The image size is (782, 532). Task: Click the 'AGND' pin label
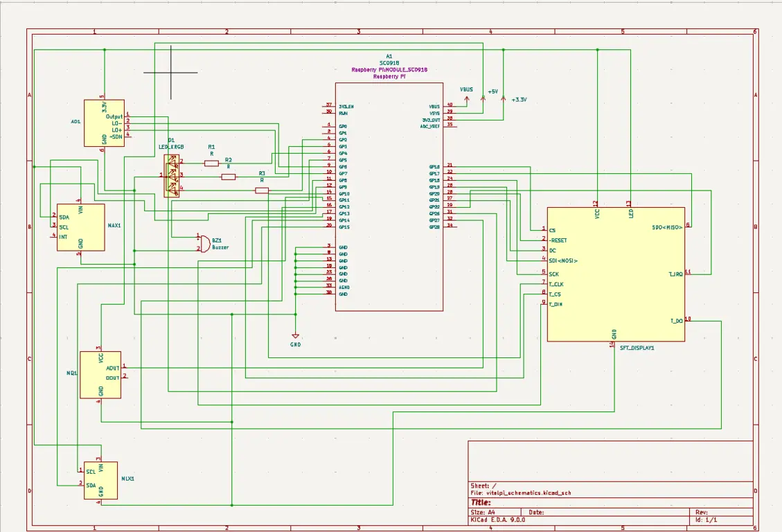344,287
